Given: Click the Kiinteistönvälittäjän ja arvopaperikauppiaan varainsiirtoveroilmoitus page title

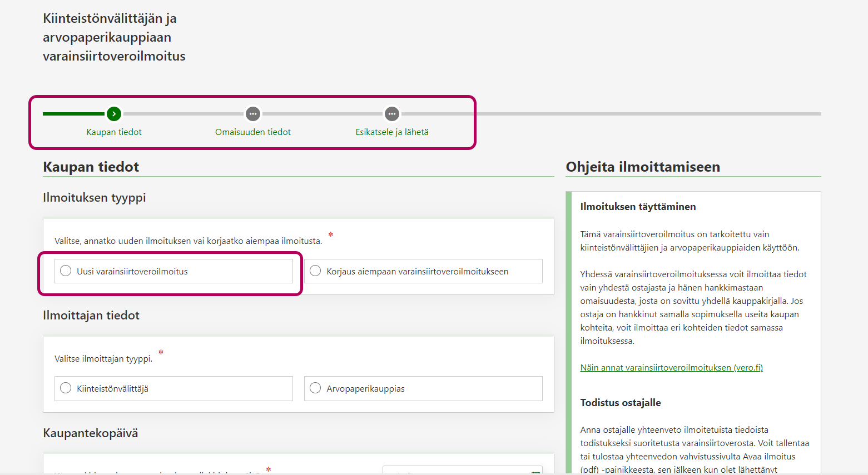Looking at the screenshot, I should 114,37.
